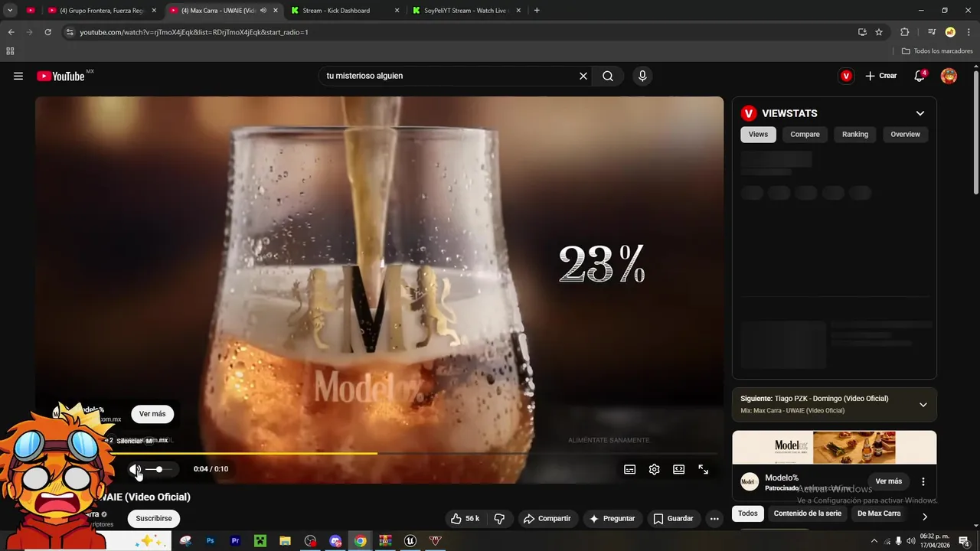
Task: Open the account avatar menu
Action: [949, 76]
